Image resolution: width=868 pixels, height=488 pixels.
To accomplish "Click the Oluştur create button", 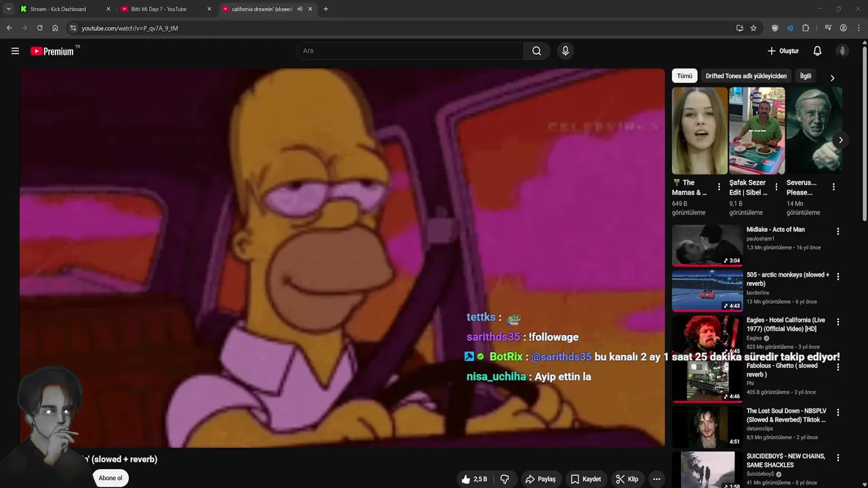I will pos(783,51).
